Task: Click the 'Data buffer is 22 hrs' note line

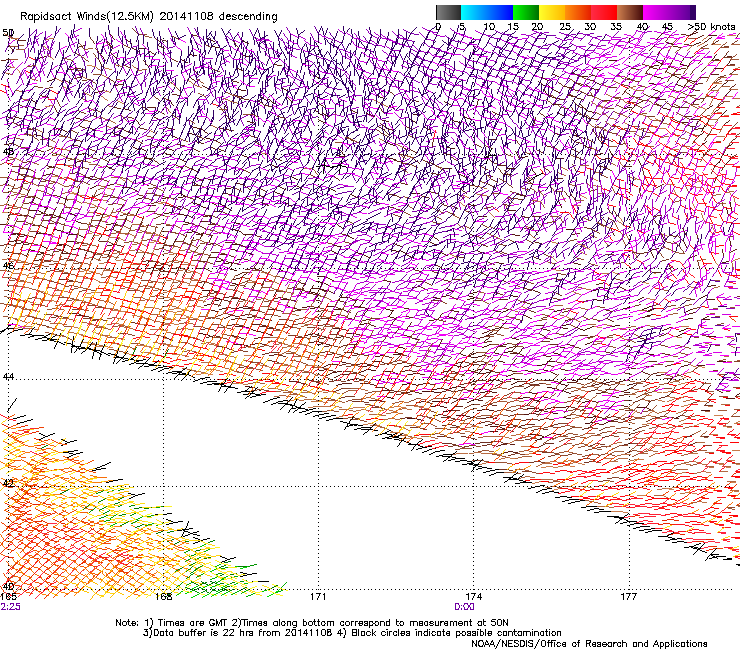Action: point(352,633)
